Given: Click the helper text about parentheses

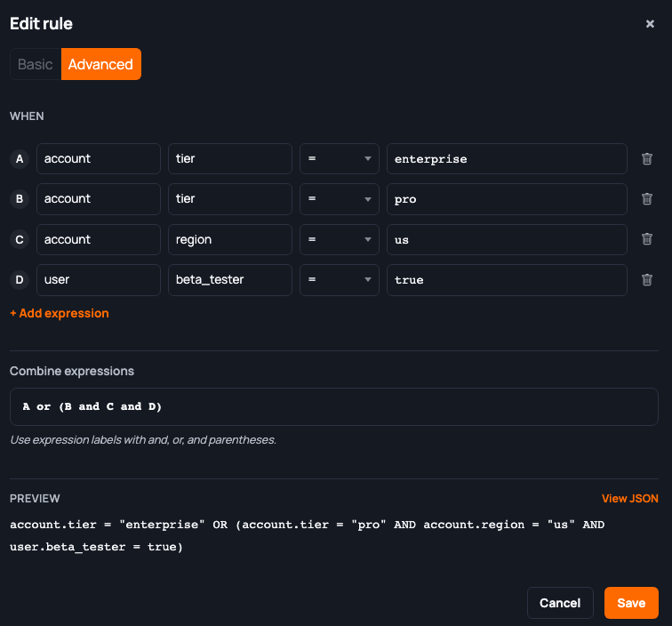Looking at the screenshot, I should 143,440.
